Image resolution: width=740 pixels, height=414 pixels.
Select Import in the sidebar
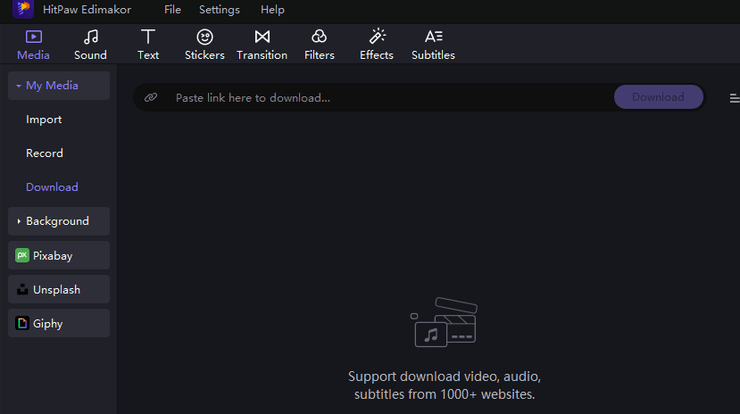click(44, 120)
